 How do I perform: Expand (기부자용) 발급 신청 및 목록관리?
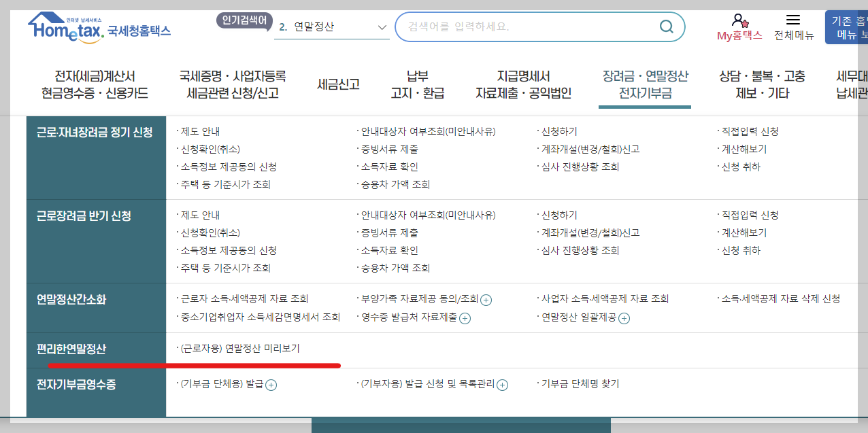502,385
